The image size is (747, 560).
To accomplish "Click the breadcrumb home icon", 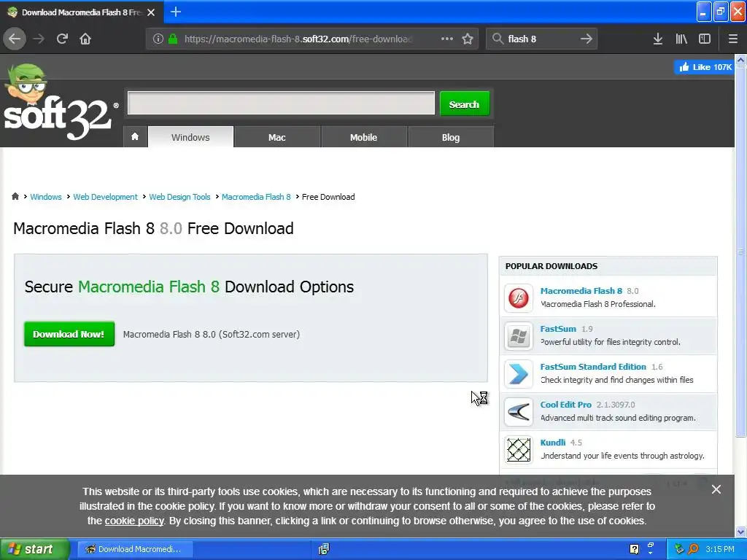I will 15,196.
